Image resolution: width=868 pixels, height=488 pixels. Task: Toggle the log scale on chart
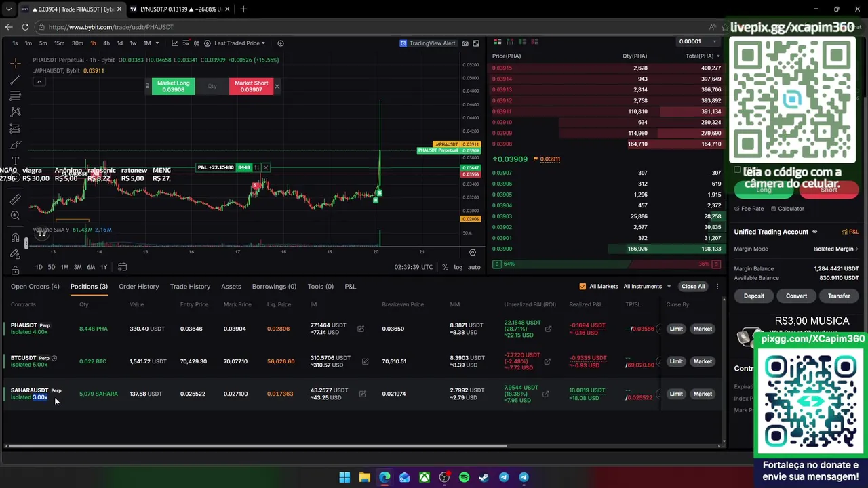(458, 267)
